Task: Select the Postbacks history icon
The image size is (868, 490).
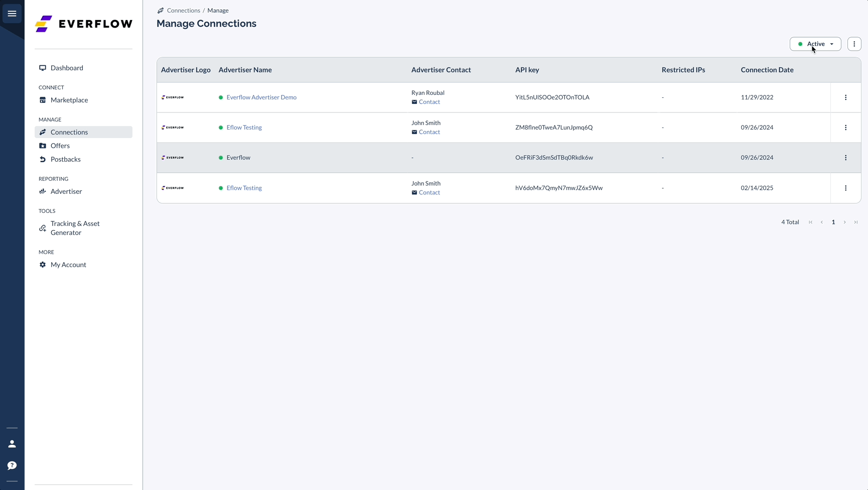Action: pyautogui.click(x=43, y=159)
